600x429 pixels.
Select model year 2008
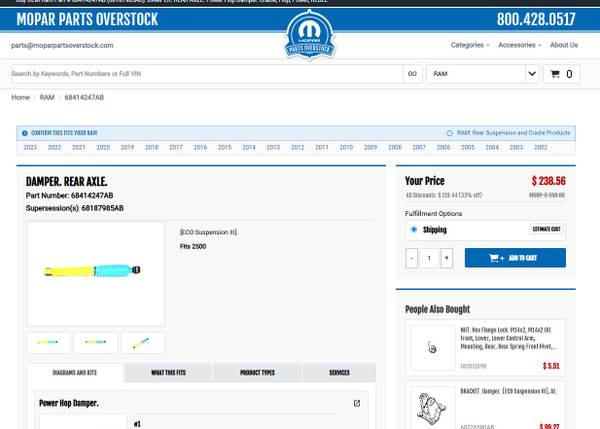(395, 148)
